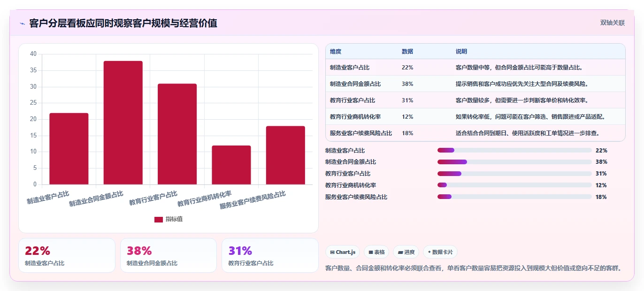Click the 教育行业商机转化率 chart axis label

pyautogui.click(x=205, y=199)
